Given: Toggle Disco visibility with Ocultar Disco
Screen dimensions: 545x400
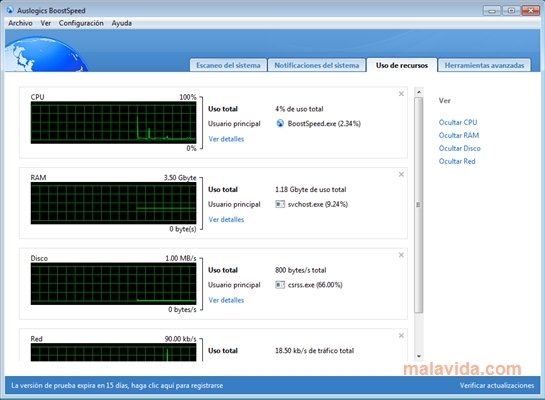Looking at the screenshot, I should tap(459, 148).
